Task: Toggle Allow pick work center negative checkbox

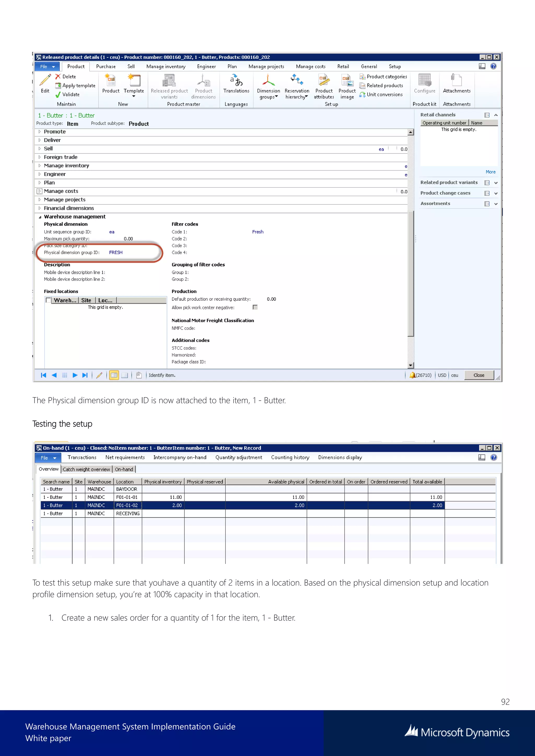Action: [255, 307]
